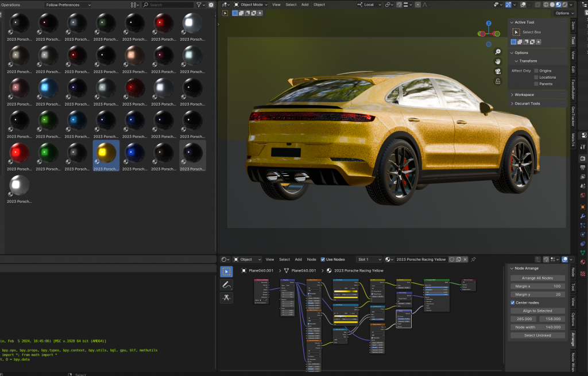
Task: Click the pin icon beside material name
Action: [x=473, y=259]
